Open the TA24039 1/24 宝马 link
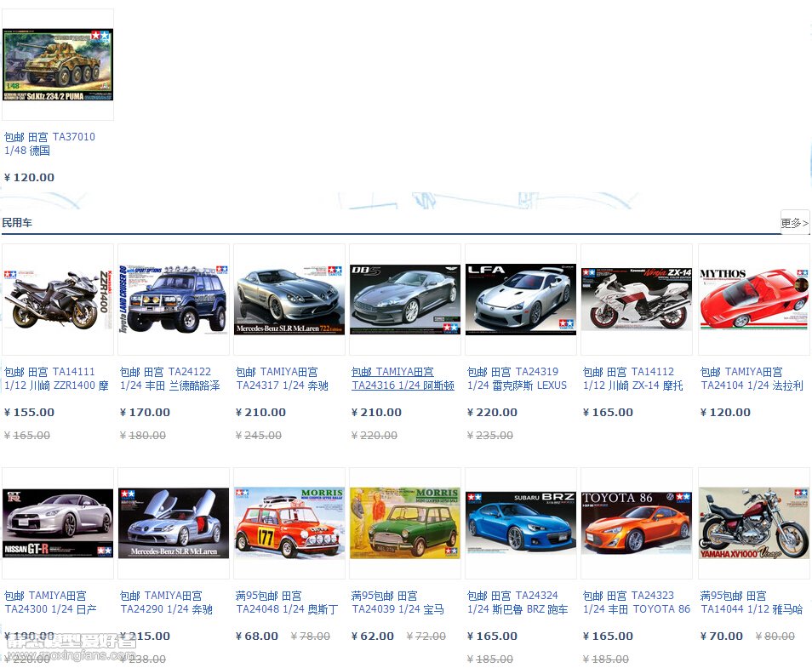 click(x=397, y=602)
